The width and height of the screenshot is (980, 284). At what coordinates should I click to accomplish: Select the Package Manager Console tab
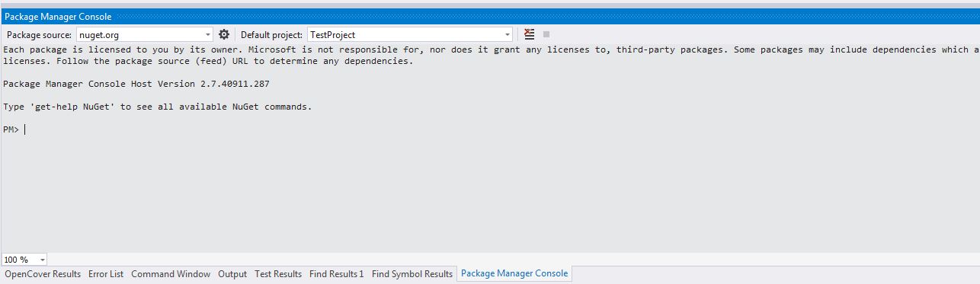click(514, 274)
